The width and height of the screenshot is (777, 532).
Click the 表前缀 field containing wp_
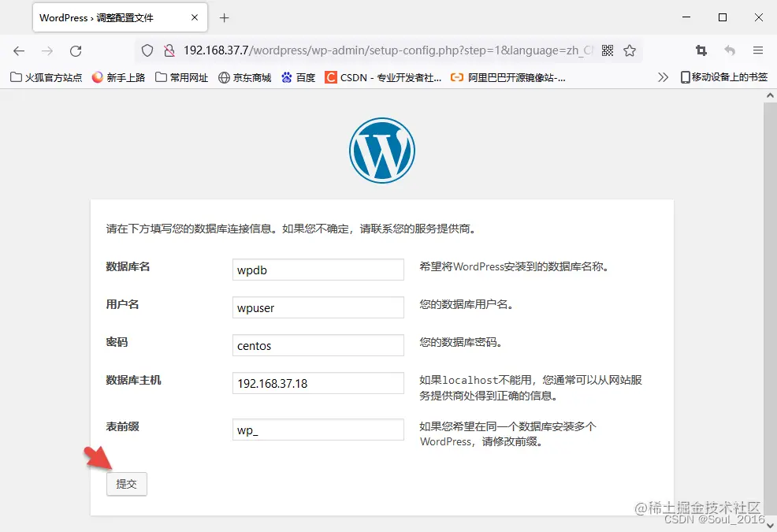pos(318,430)
